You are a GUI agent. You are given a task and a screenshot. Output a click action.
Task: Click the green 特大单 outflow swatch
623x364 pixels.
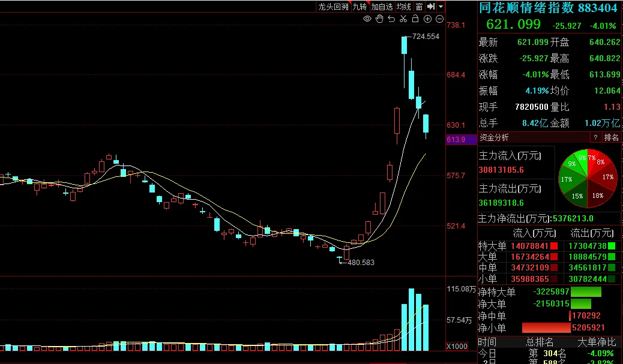612,246
